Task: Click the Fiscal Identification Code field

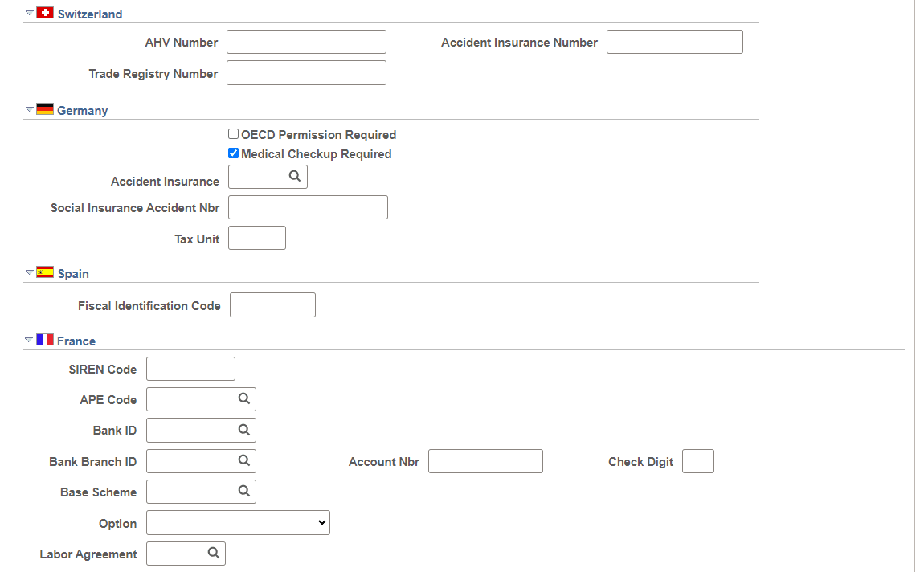Action: click(x=272, y=304)
